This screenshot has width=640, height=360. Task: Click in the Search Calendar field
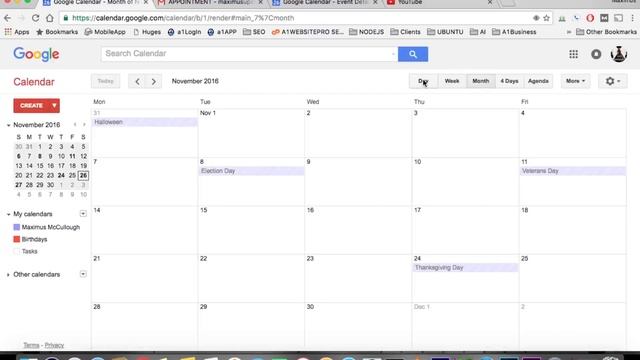[249, 54]
